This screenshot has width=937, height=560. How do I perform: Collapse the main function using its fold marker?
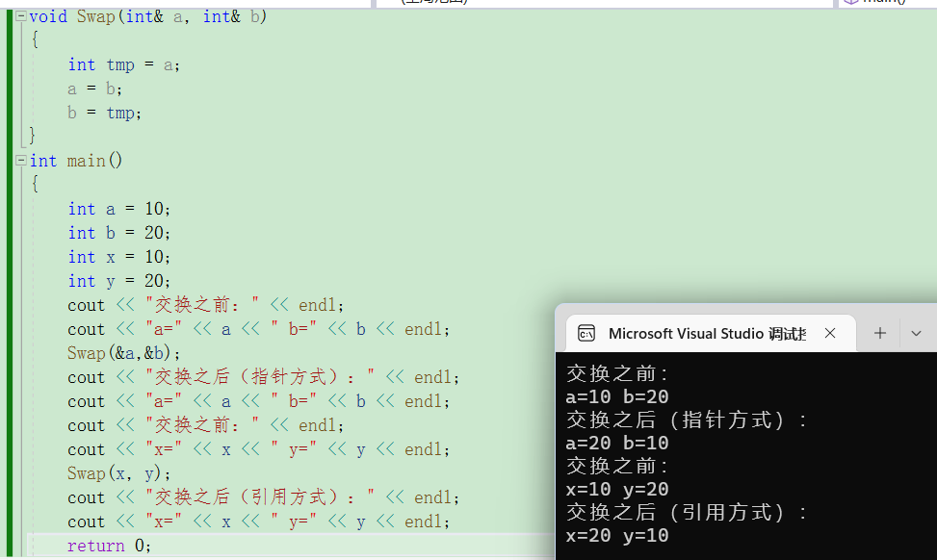[20, 161]
